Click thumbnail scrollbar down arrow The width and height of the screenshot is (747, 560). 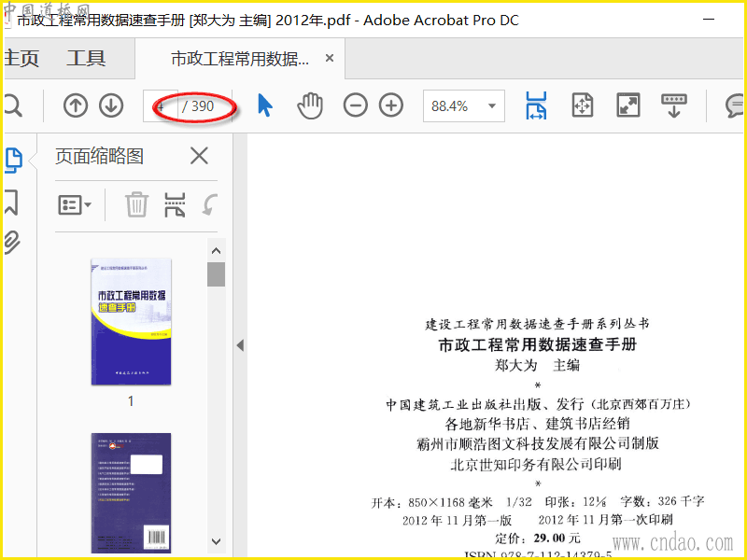pos(216,541)
